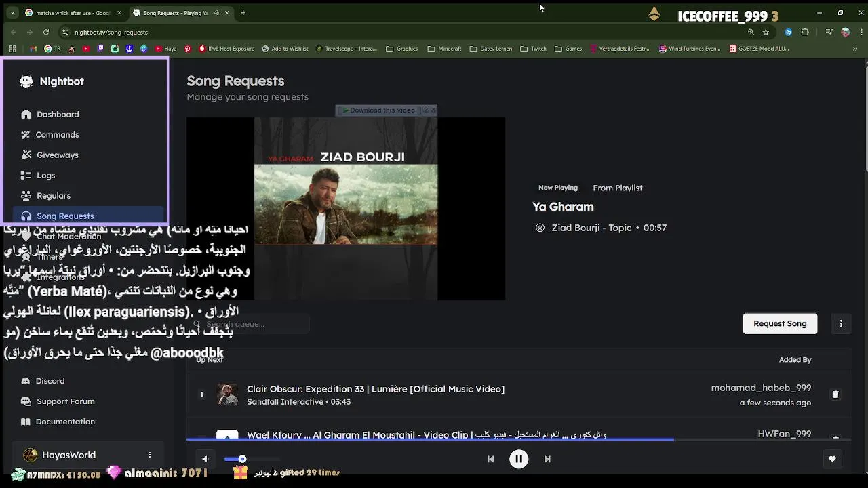
Task: Pause the current song
Action: (x=519, y=459)
